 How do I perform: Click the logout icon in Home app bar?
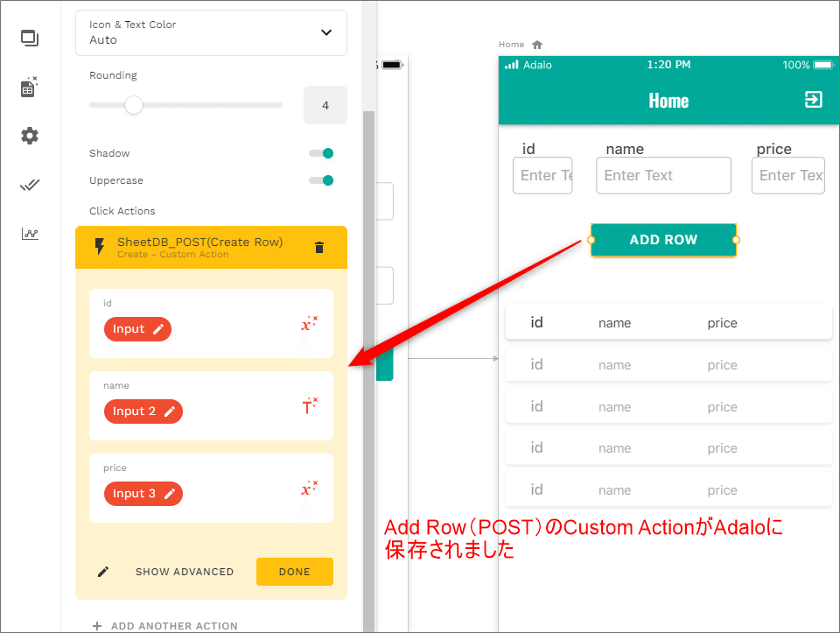click(813, 99)
